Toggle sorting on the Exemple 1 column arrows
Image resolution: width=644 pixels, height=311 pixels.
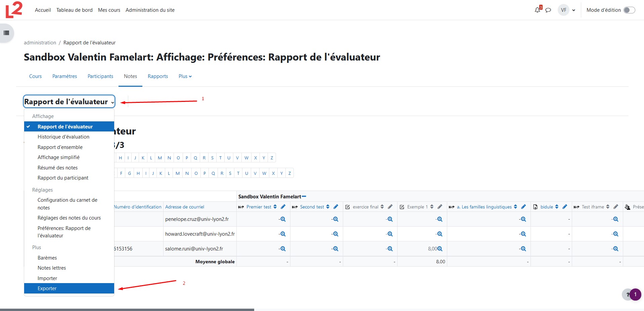[x=432, y=207]
